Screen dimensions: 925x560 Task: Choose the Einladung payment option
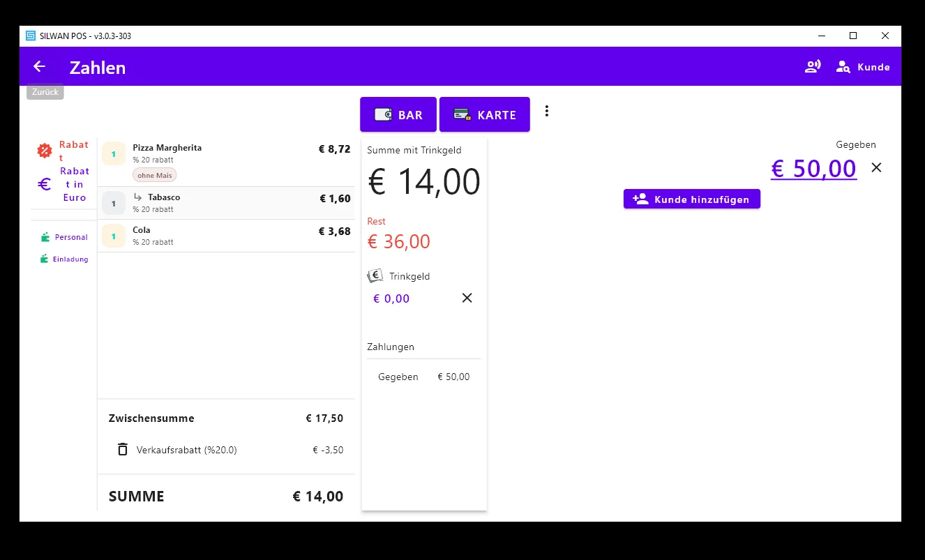(63, 259)
